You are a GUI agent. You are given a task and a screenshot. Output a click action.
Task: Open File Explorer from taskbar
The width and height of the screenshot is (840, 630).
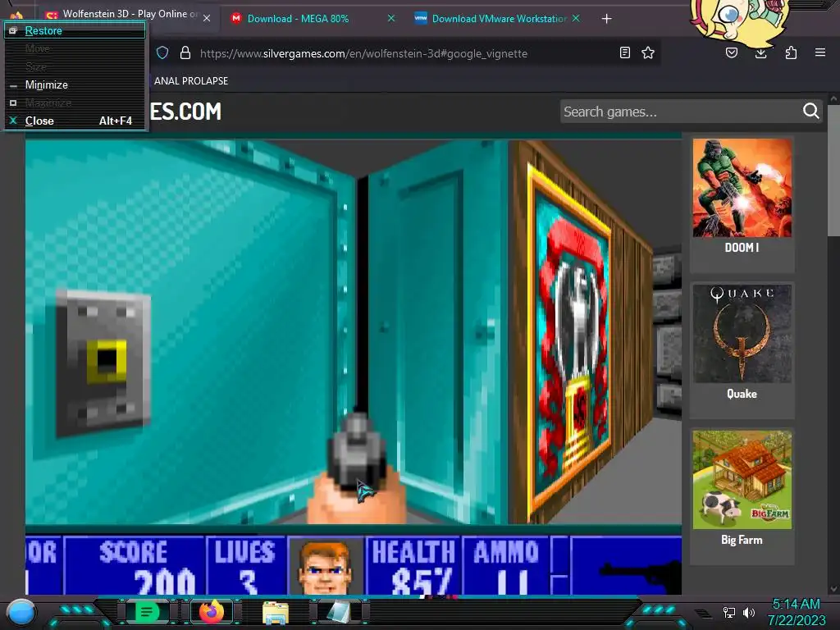[276, 612]
